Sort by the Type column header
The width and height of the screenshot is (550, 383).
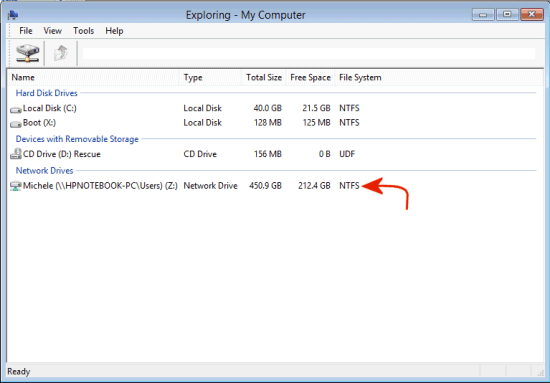211,78
